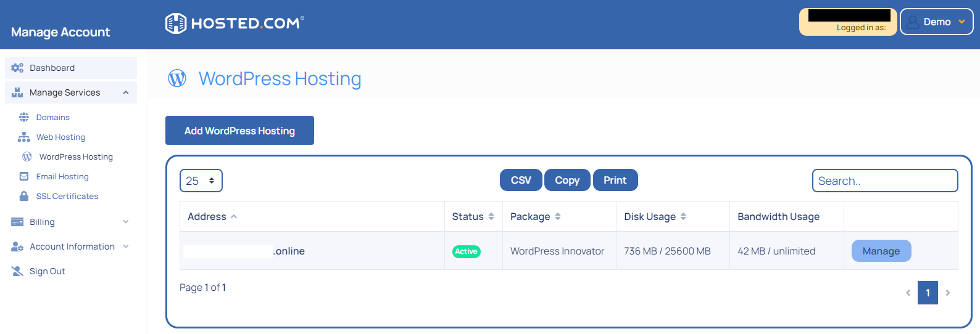980x334 pixels.
Task: Click the Hosted.com logo
Action: click(x=235, y=23)
